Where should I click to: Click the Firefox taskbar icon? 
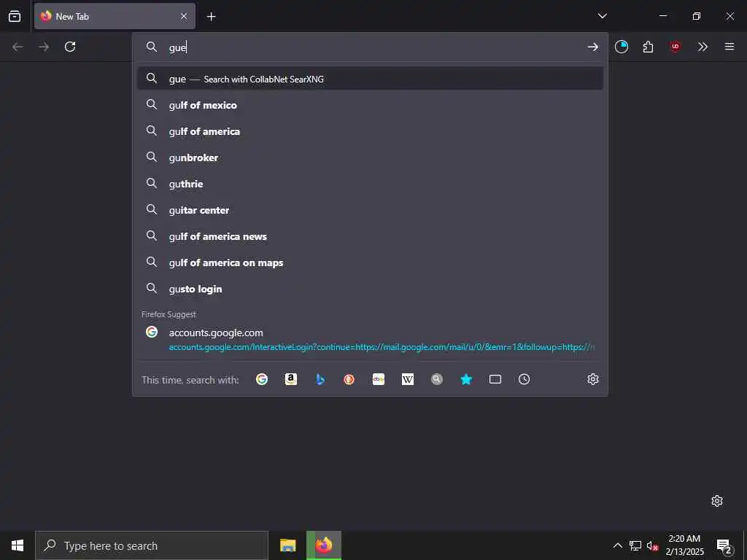(323, 545)
